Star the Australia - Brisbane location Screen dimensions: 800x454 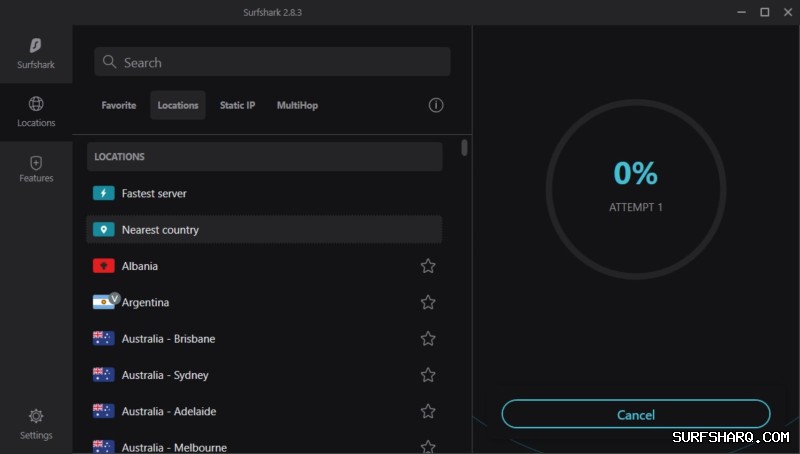pos(428,338)
